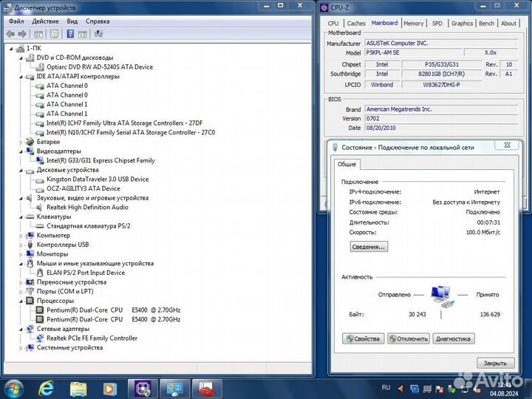Expand the Переносные устройства category
532x399 pixels.
pyautogui.click(x=21, y=282)
